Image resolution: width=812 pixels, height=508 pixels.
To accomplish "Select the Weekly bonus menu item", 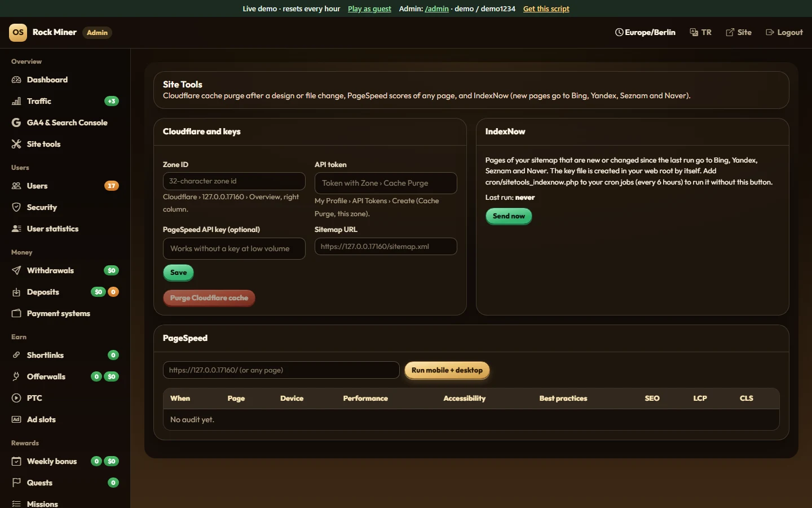I will [x=65, y=461].
